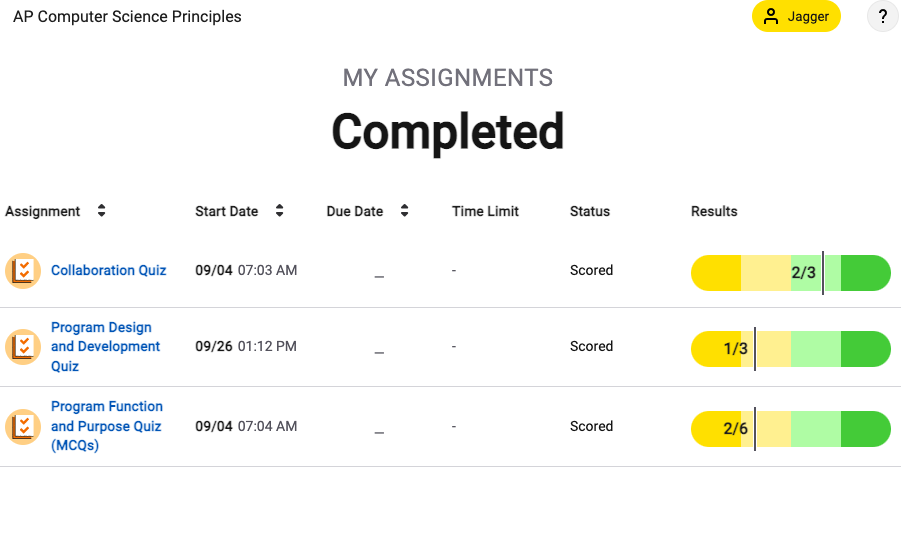Image resolution: width=905 pixels, height=553 pixels.
Task: Click the Time Limit column header
Action: [x=485, y=211]
